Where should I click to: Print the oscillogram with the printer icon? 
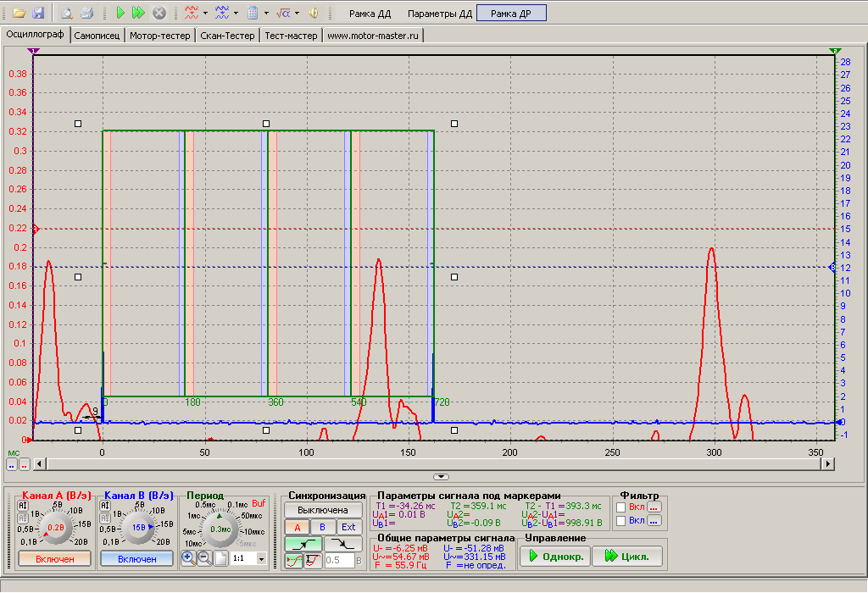[86, 13]
